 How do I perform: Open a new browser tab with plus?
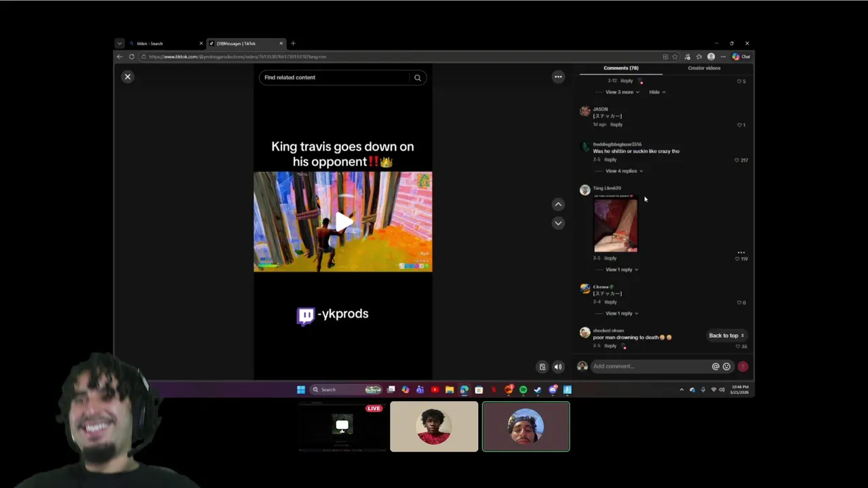293,43
